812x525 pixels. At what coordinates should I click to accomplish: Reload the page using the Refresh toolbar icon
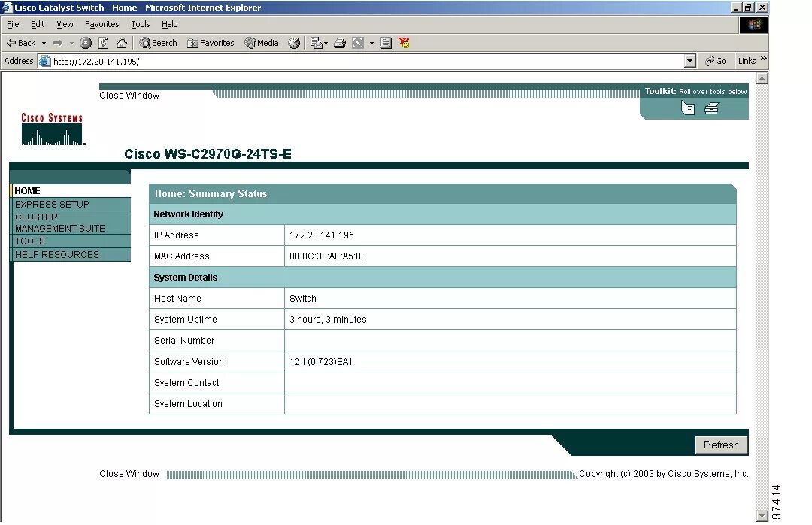104,43
